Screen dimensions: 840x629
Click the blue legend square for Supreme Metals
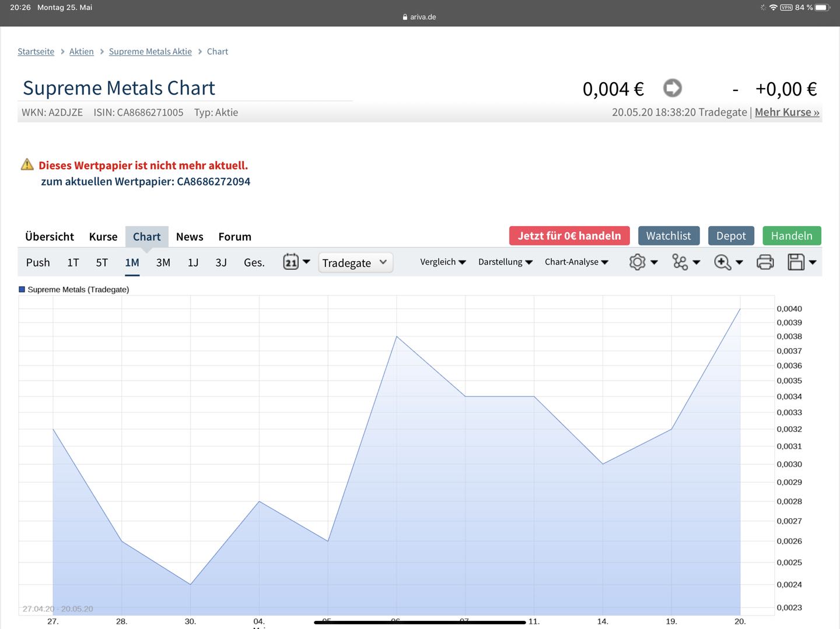coord(22,289)
